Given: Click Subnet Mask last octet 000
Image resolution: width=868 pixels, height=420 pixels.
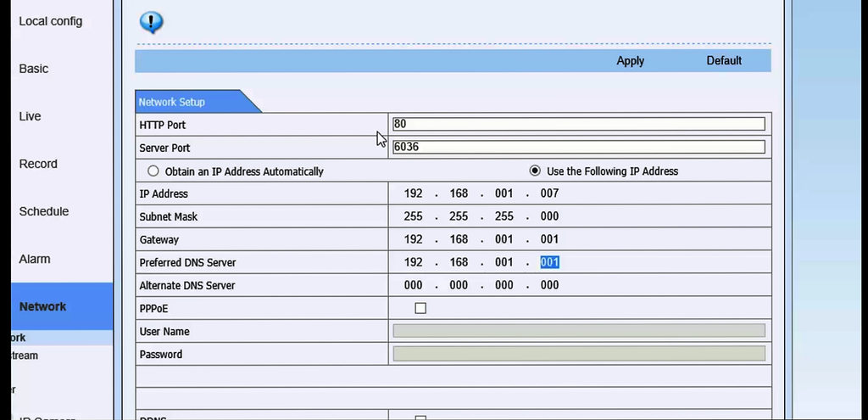Looking at the screenshot, I should 549,216.
